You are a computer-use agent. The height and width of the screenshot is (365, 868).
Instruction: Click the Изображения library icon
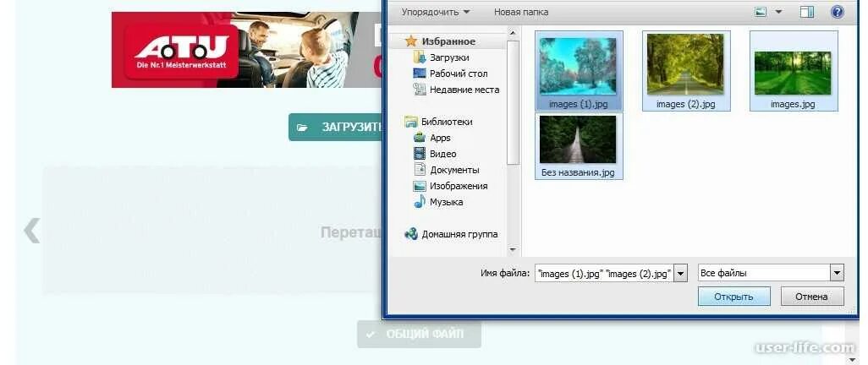pyautogui.click(x=420, y=186)
